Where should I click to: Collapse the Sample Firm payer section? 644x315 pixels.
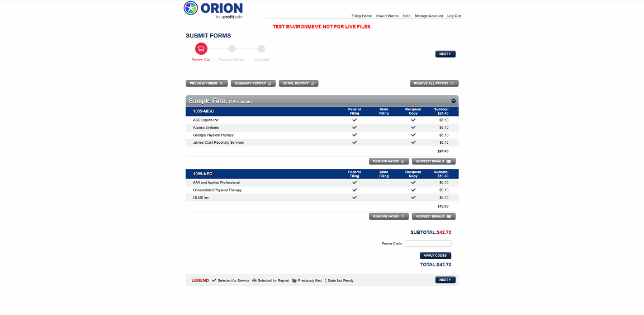453,101
